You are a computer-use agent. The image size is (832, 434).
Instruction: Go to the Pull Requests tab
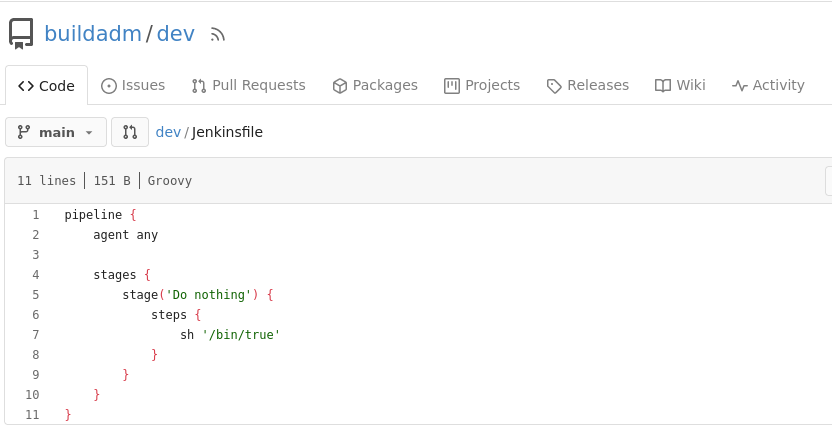click(x=248, y=86)
